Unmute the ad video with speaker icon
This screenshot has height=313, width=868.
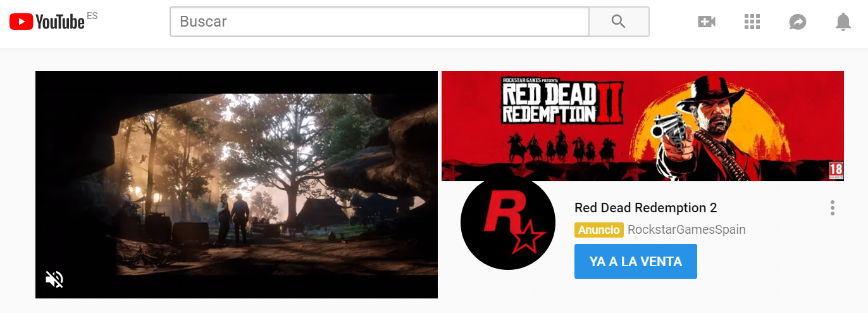[x=54, y=279]
